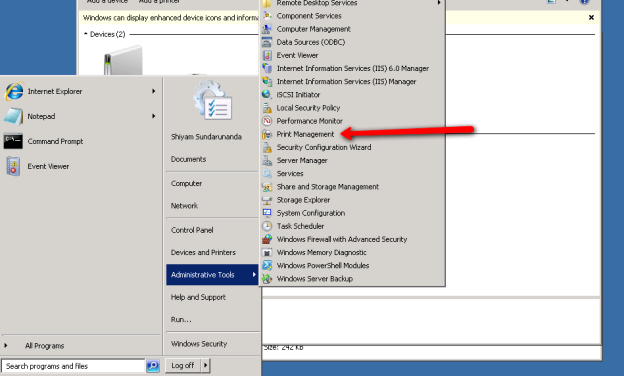Open Control Panel

point(192,230)
